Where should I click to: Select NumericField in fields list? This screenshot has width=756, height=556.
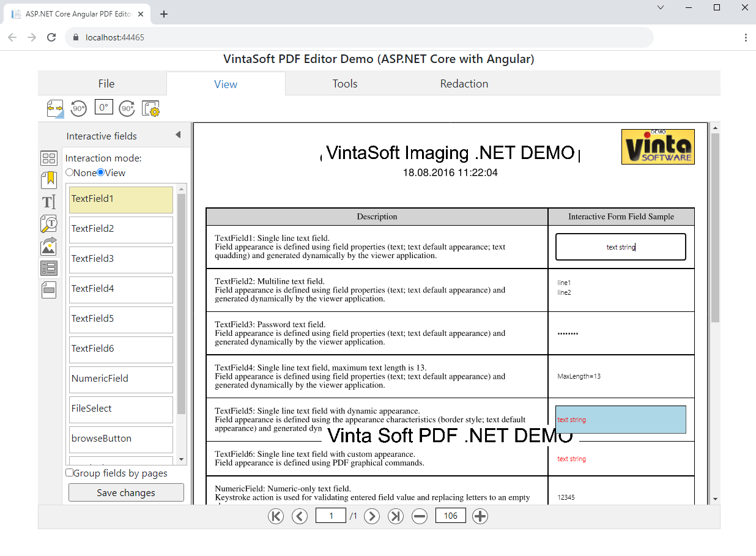pyautogui.click(x=121, y=380)
